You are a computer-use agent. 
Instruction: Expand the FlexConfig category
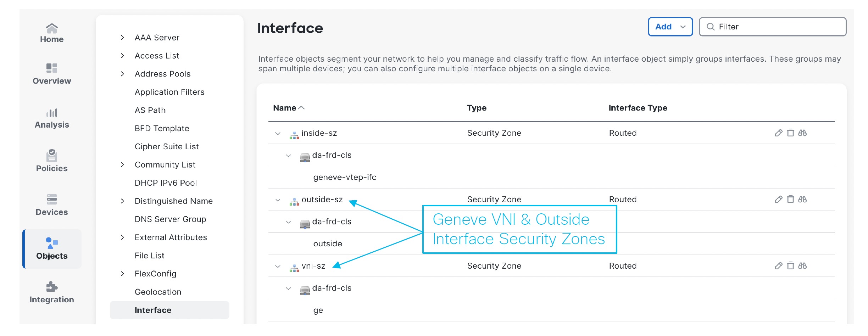point(122,274)
